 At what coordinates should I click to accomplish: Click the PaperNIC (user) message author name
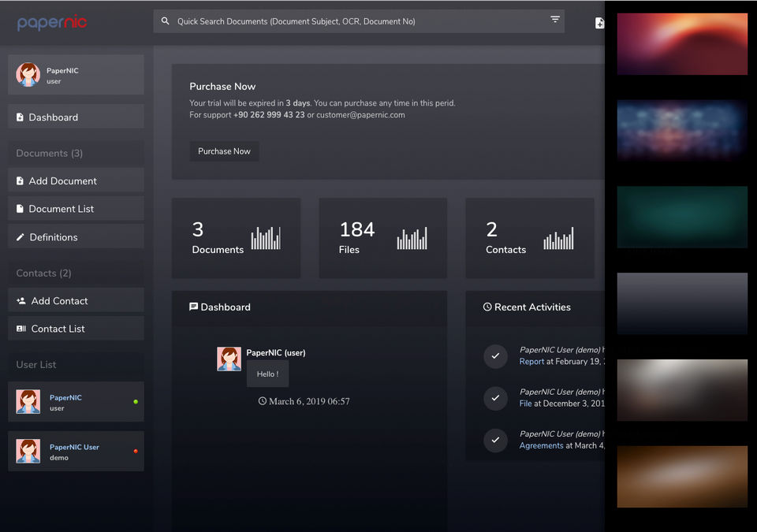coord(276,353)
